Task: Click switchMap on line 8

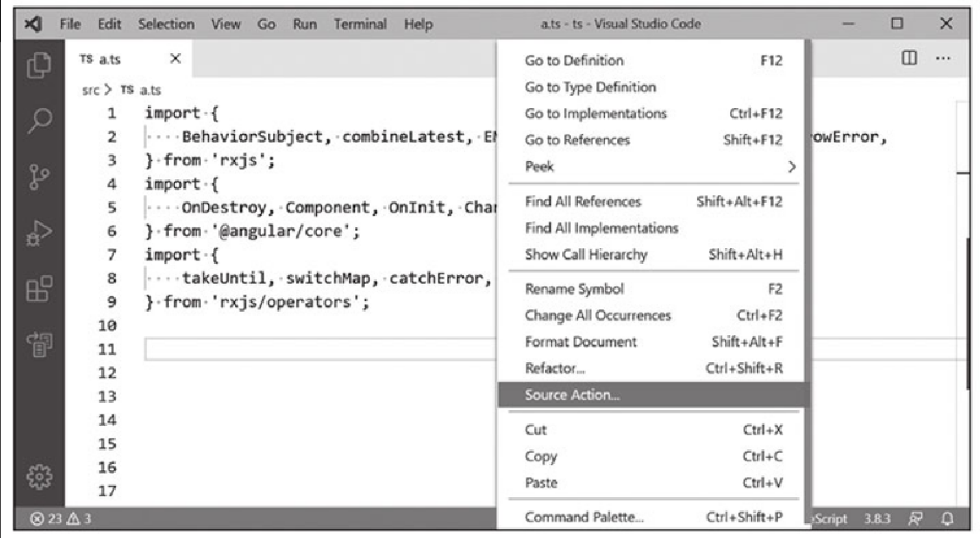Action: tap(328, 278)
